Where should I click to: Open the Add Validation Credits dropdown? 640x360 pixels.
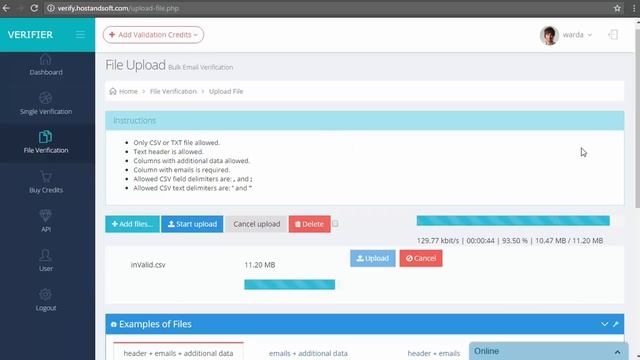point(153,35)
